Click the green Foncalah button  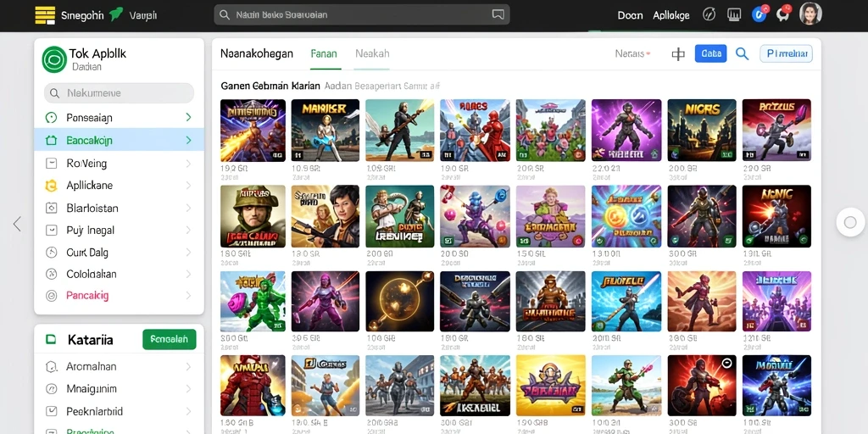coord(170,339)
